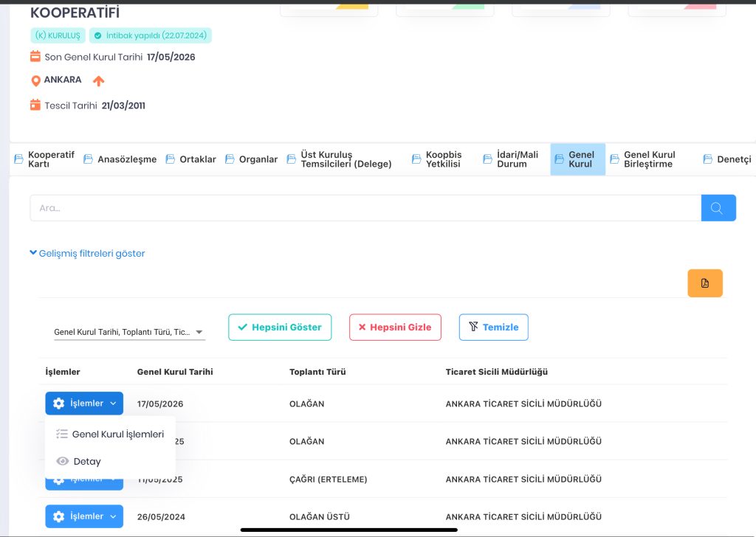
Task: Click the OLAĞAN ÜSTÜ cell
Action: [x=319, y=517]
